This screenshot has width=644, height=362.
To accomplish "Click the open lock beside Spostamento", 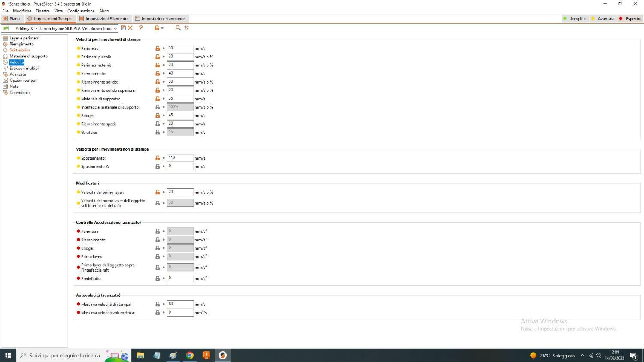I will (158, 158).
